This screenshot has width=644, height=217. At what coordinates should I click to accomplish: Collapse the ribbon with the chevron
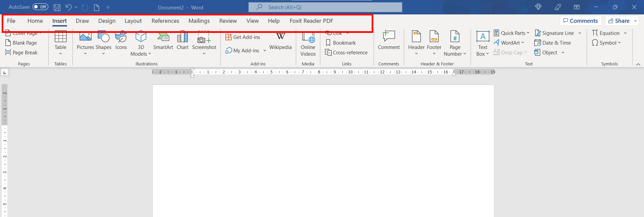click(638, 64)
